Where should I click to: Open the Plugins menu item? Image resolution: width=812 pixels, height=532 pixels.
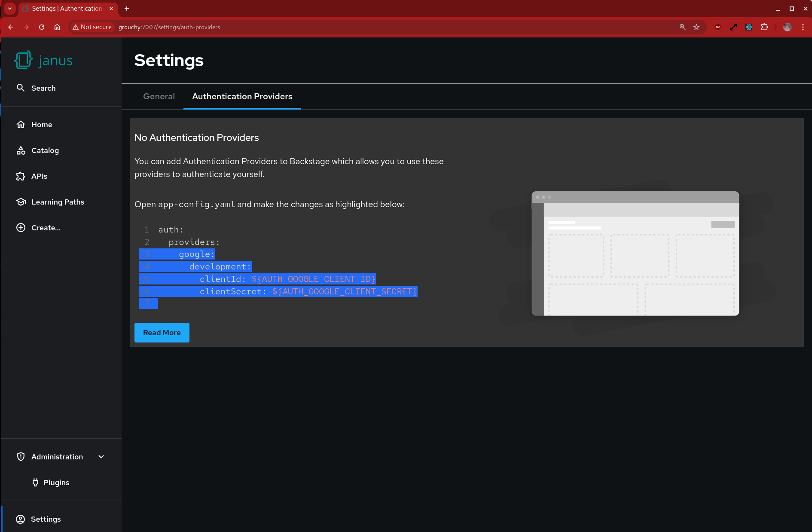(x=61, y=483)
